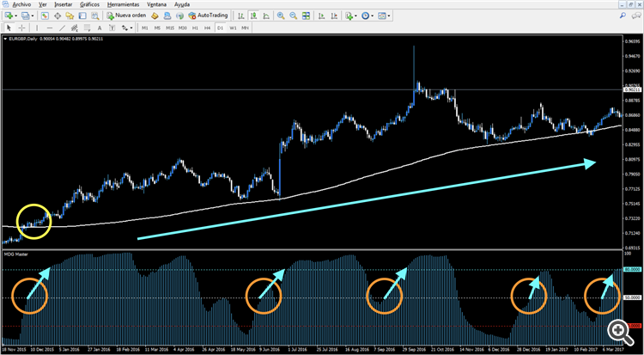The width and height of the screenshot is (644, 355).
Task: Select the trendline tool
Action: (x=62, y=28)
